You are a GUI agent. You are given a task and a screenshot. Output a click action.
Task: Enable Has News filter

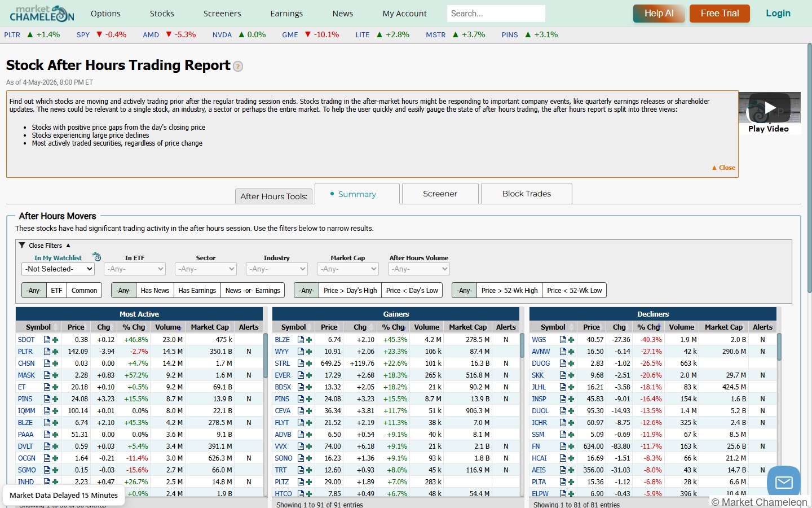click(x=155, y=291)
